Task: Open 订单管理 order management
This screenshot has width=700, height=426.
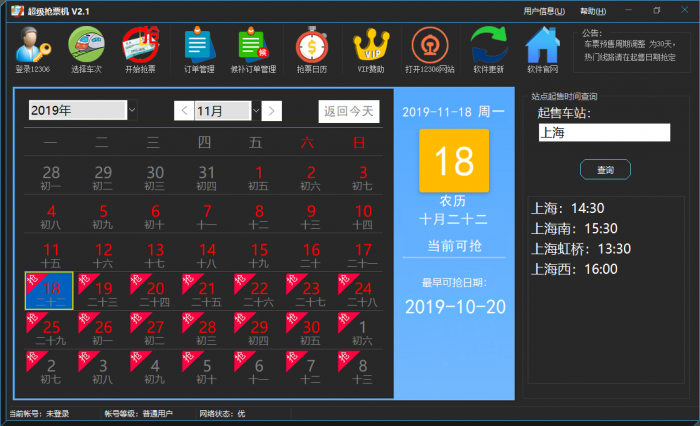Action: [199, 46]
